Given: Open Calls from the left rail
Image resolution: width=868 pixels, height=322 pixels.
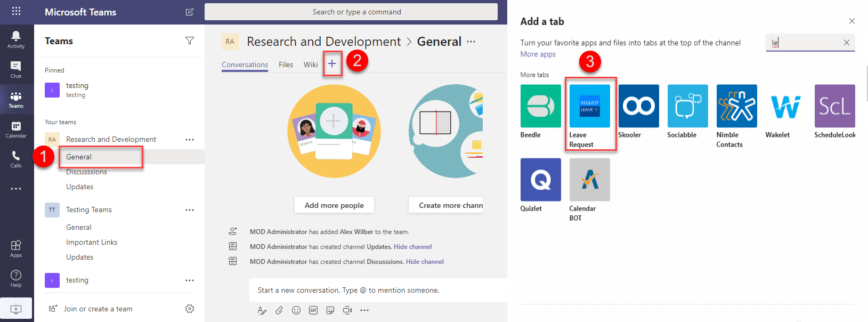Looking at the screenshot, I should tap(16, 159).
